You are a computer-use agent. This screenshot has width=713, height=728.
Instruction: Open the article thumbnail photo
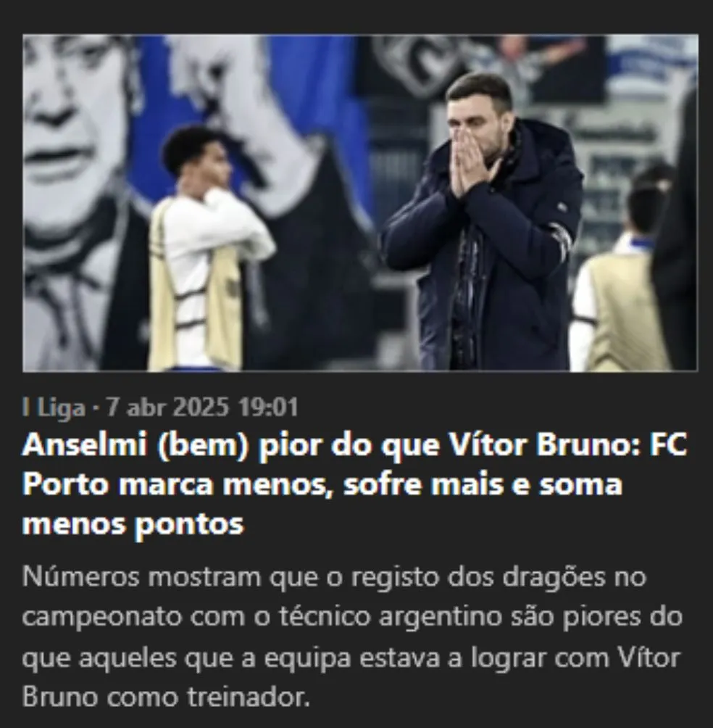click(360, 203)
